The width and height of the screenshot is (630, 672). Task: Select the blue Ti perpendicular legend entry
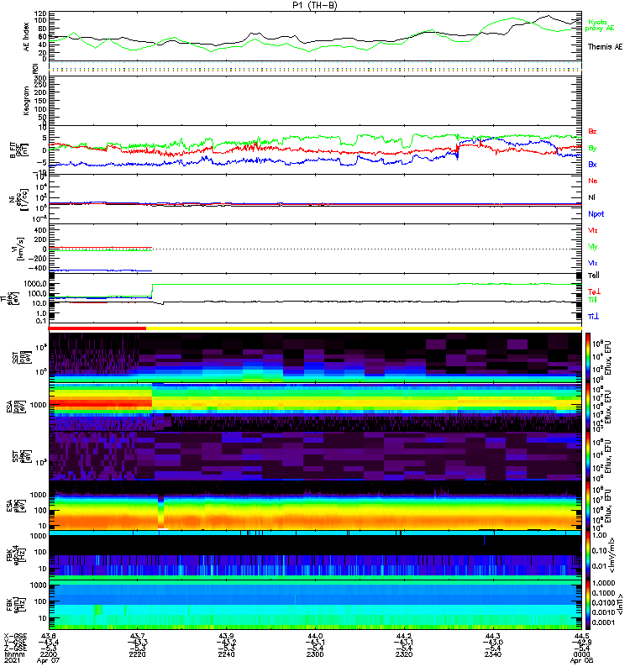pos(593,317)
